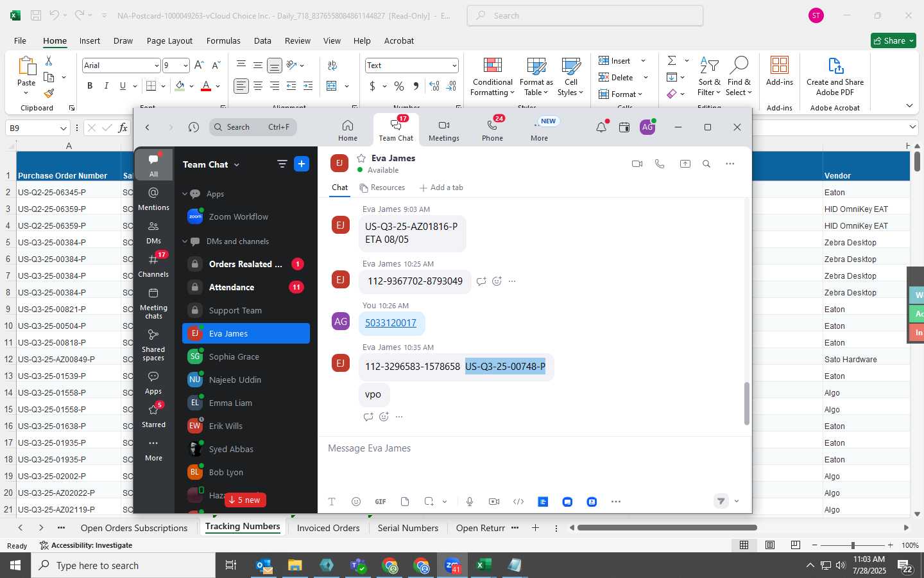Screen dimensions: 924x578
Task: Start a video call with Eva James
Action: [637, 164]
